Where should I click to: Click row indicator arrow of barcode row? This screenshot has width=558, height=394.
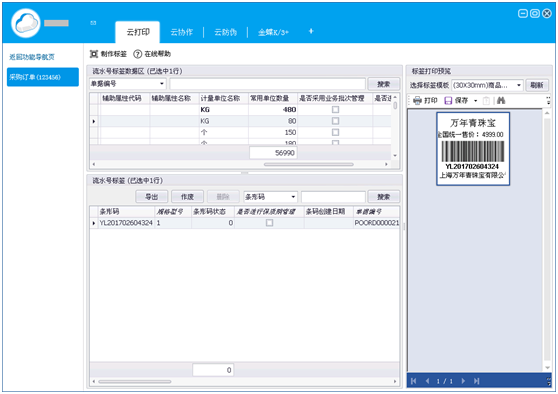pyautogui.click(x=94, y=223)
